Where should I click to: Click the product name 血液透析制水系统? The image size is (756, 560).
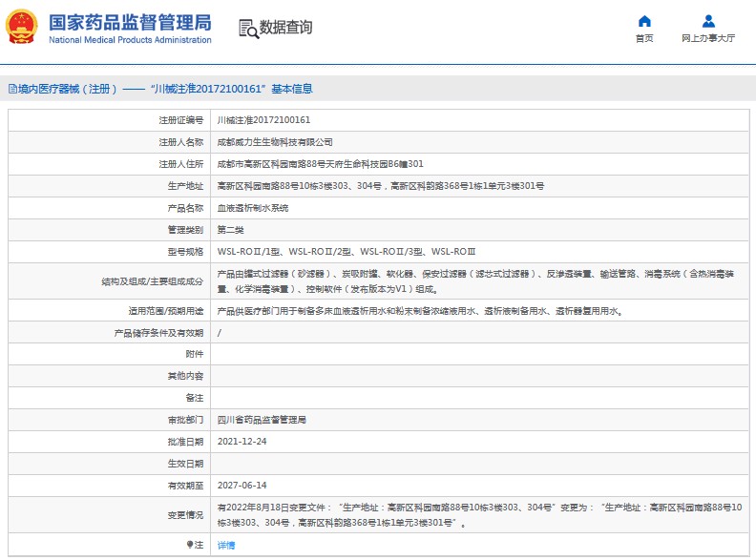click(253, 208)
